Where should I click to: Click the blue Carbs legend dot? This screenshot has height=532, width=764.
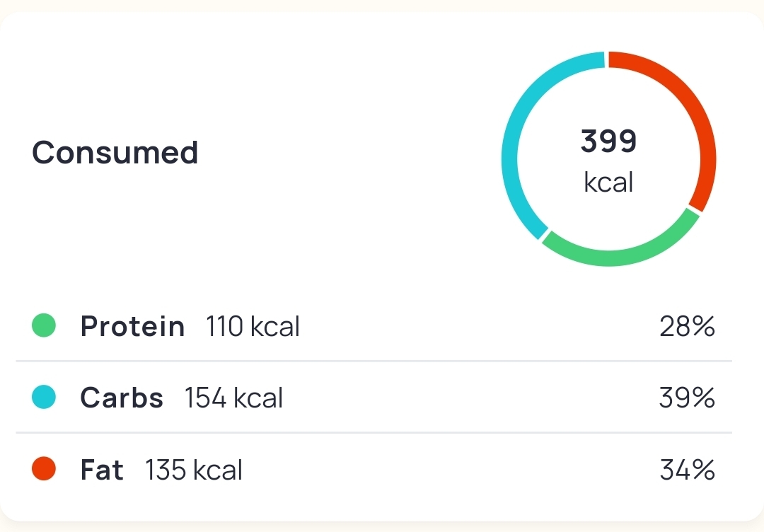(44, 398)
